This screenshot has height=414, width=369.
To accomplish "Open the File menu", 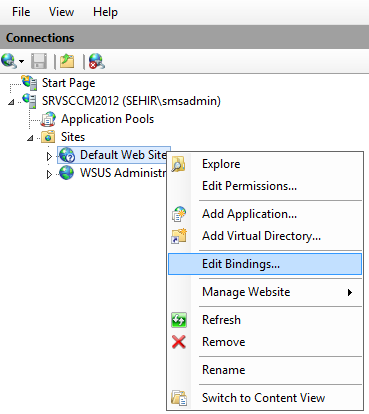I will click(21, 12).
